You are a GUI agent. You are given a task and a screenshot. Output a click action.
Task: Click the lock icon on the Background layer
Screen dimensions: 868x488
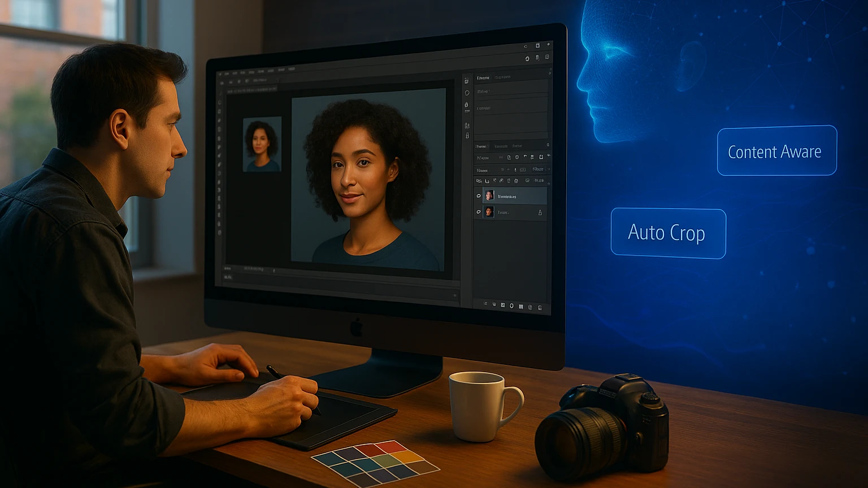pos(540,212)
